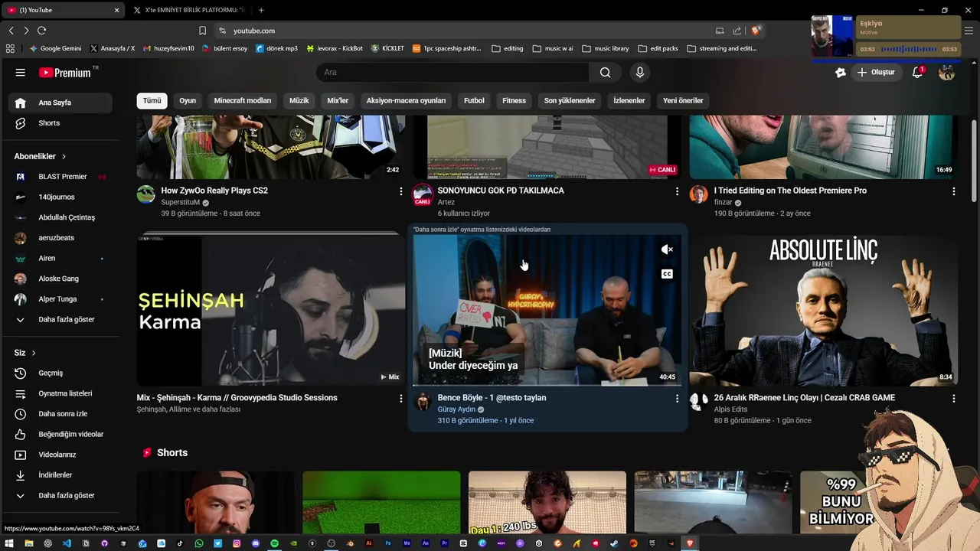Open Daha sonra izle list
Screen dimensions: 980x551
pos(60,414)
